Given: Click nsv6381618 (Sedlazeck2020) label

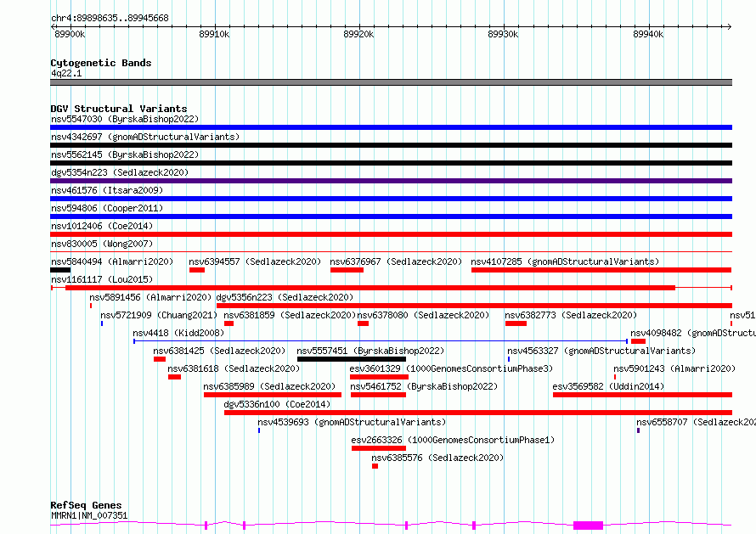Looking at the screenshot, I should click(234, 368).
